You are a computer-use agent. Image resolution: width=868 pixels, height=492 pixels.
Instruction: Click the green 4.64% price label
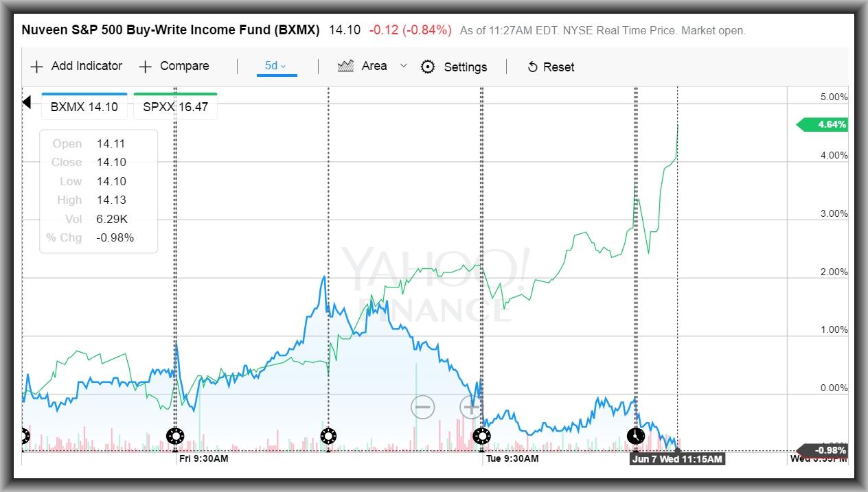tap(822, 124)
